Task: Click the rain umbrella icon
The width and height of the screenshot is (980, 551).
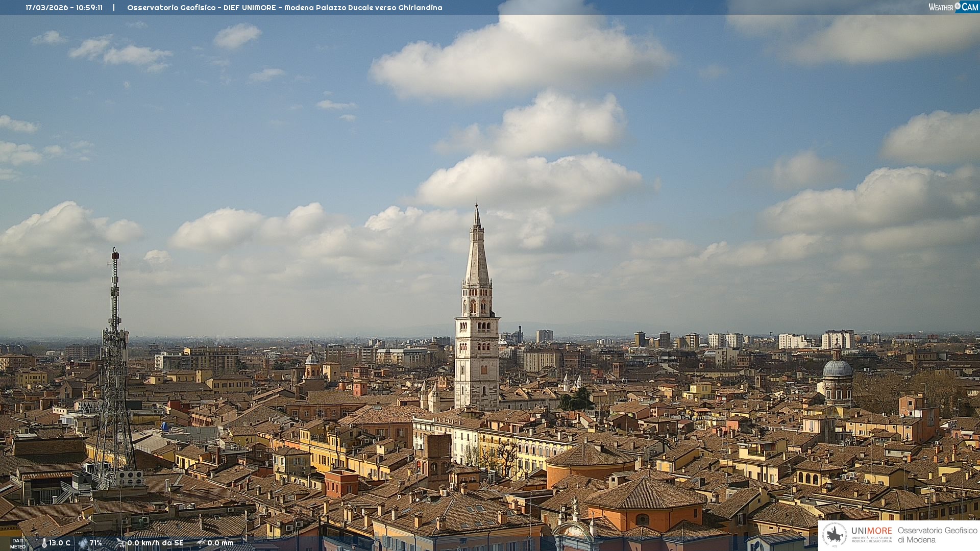Action: 201,543
